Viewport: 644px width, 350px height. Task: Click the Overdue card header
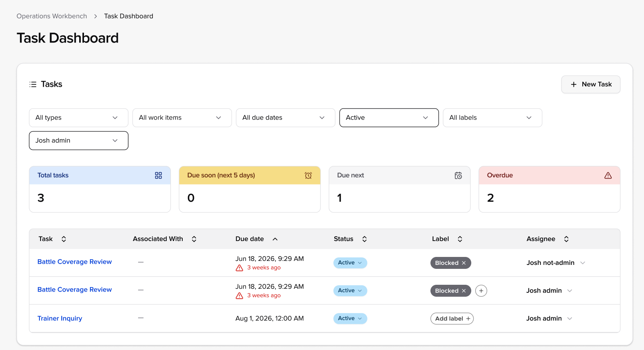click(549, 175)
